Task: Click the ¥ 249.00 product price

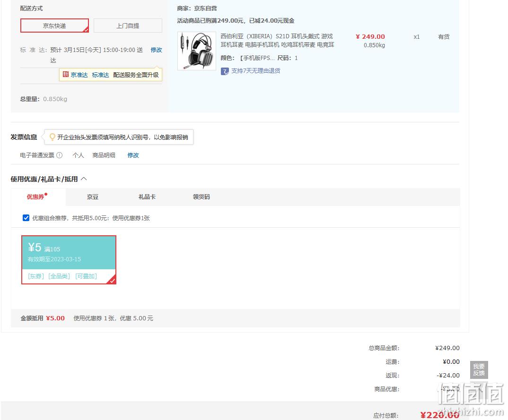Action: pyautogui.click(x=370, y=36)
